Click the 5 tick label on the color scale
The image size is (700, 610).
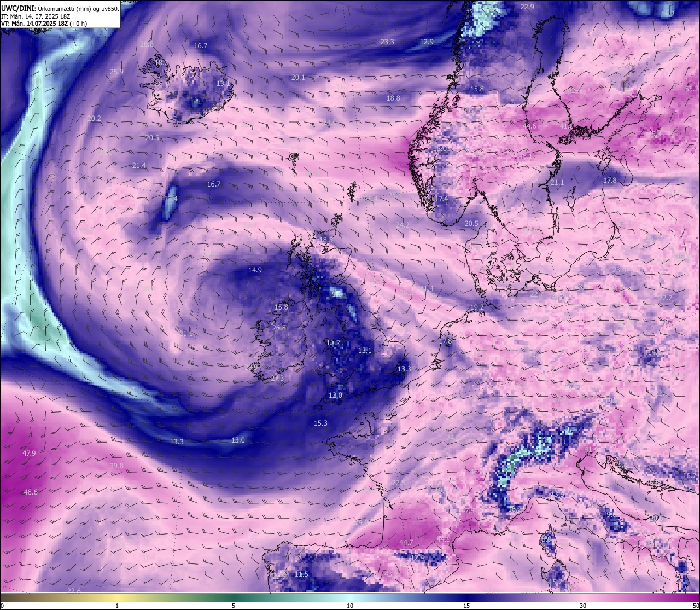(234, 606)
